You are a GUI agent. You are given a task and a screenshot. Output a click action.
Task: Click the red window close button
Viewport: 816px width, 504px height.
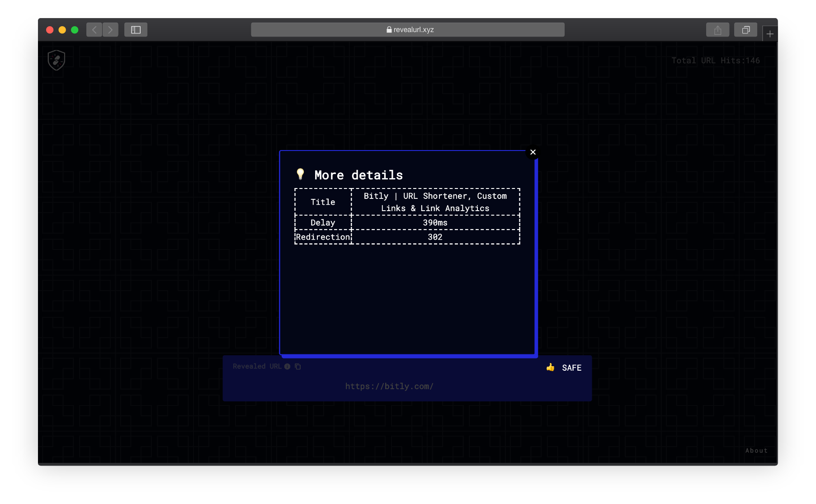click(50, 30)
